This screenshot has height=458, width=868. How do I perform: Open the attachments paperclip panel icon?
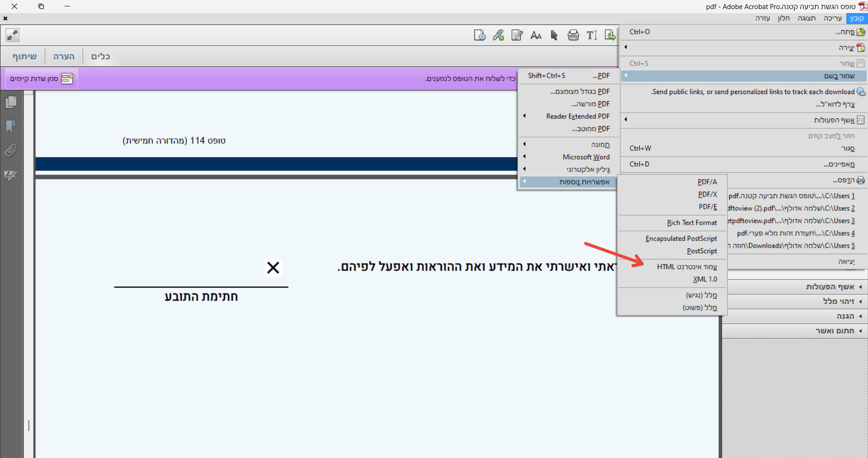click(11, 151)
